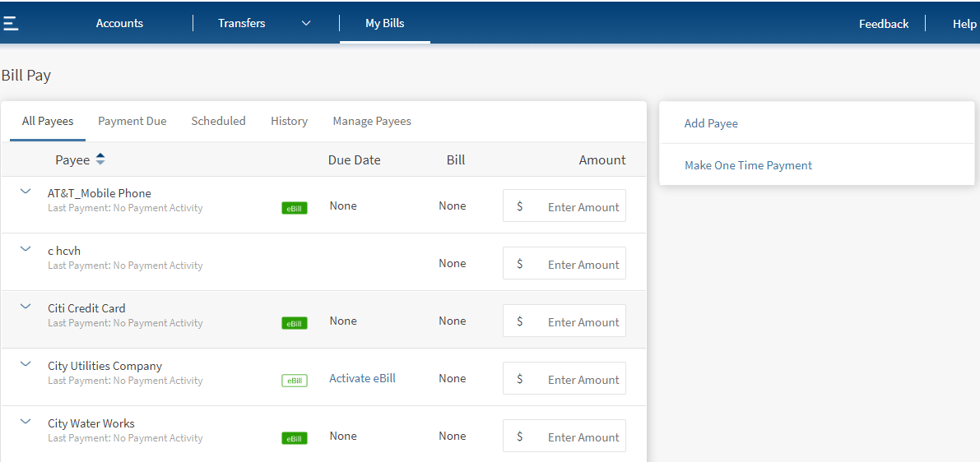The width and height of the screenshot is (980, 462).
Task: Click the Add Payee link
Action: 711,123
